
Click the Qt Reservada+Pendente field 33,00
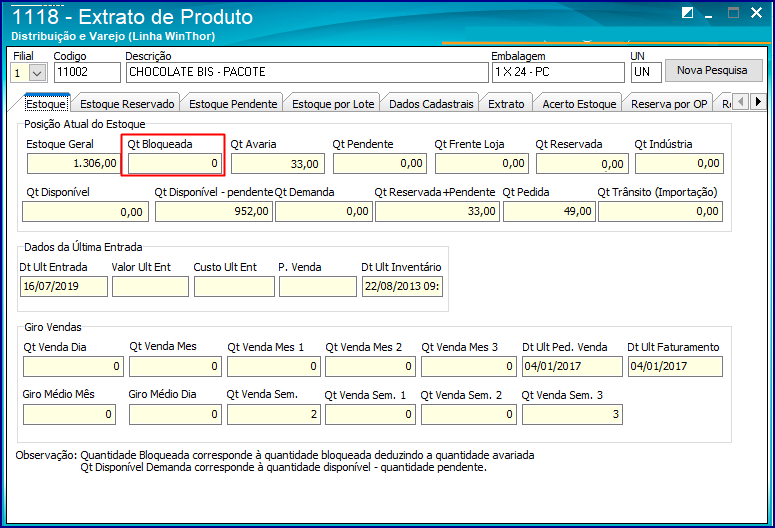tap(437, 212)
